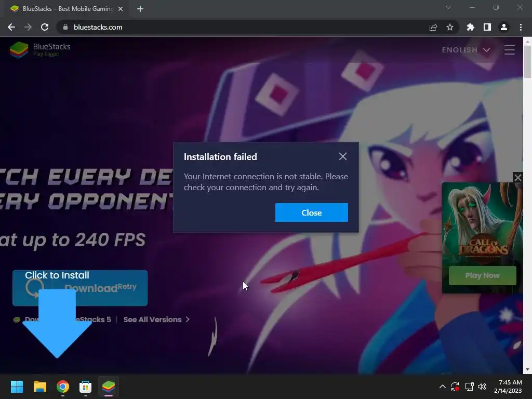The height and width of the screenshot is (399, 532).
Task: Minimize the Chrome window
Action: 472,7
